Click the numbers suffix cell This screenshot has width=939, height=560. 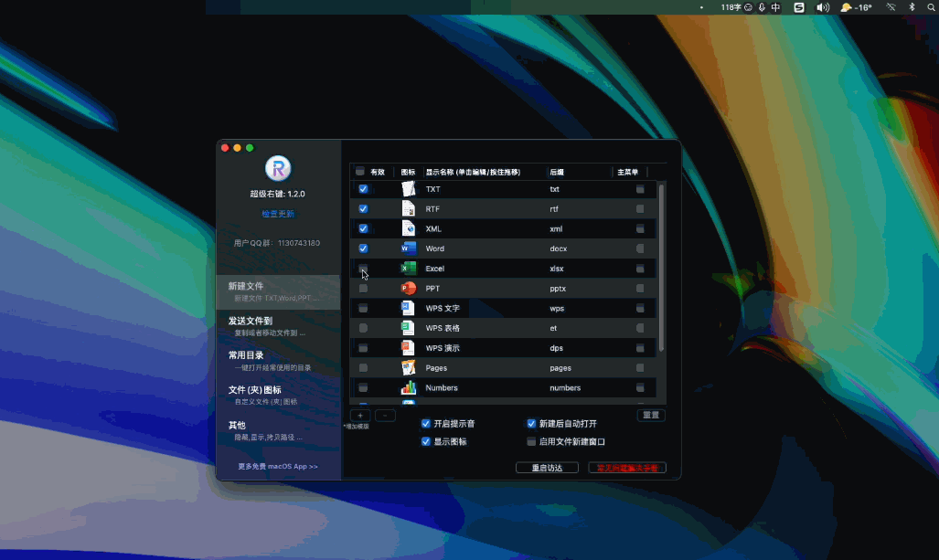point(565,387)
